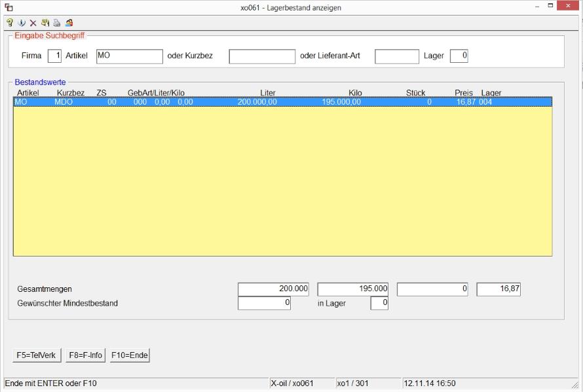The image size is (583, 392).
Task: Click the F8=F-Info button
Action: pyautogui.click(x=86, y=355)
